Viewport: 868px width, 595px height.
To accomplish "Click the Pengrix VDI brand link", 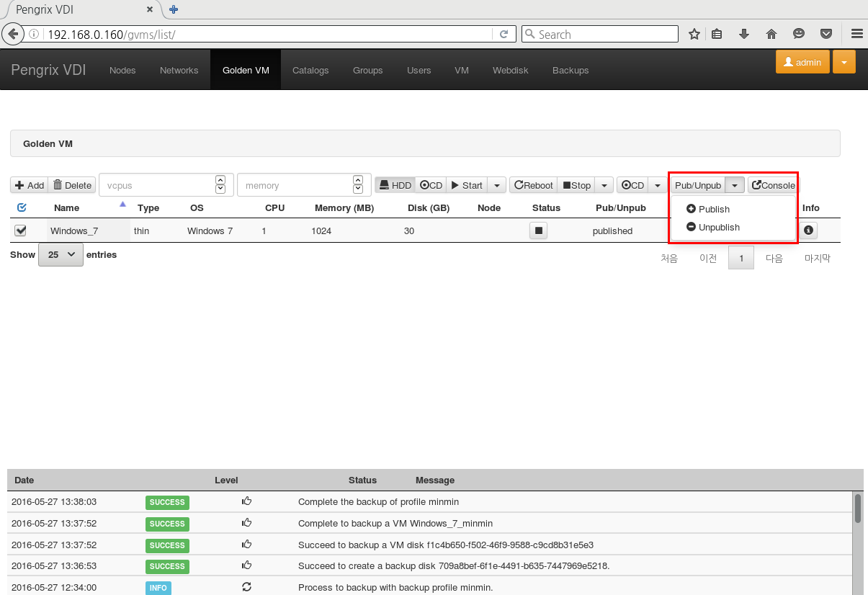I will click(48, 70).
